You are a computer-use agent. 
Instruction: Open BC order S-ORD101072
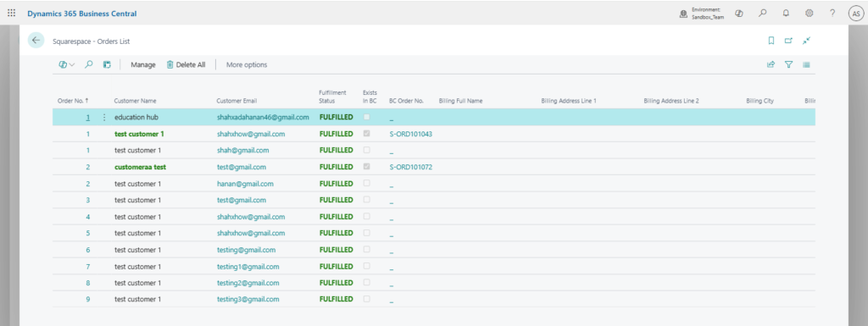click(x=411, y=167)
